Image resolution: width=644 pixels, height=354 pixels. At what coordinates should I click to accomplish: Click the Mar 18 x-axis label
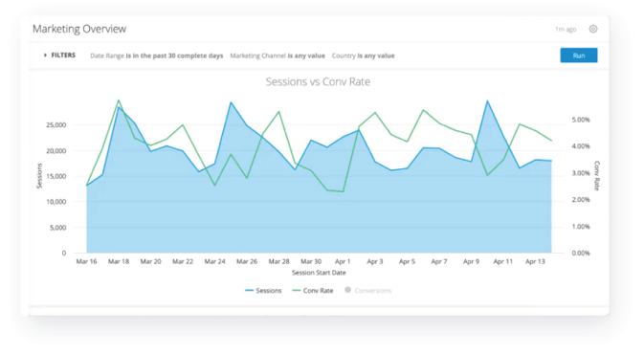[119, 261]
